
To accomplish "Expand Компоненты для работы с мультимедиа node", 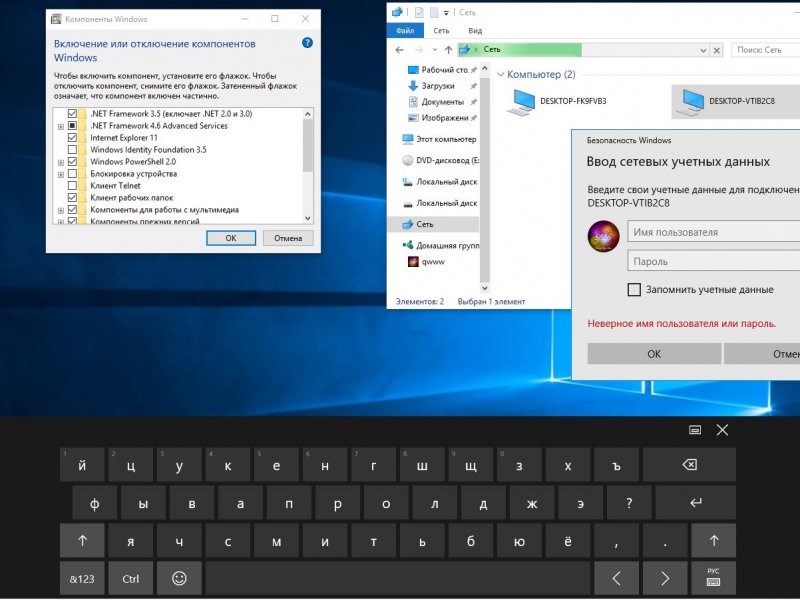I will coord(61,210).
